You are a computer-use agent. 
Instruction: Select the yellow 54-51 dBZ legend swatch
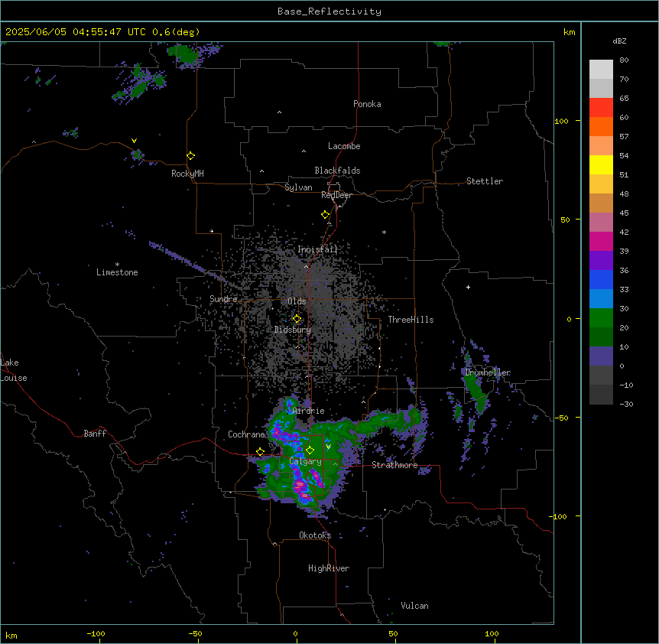601,164
